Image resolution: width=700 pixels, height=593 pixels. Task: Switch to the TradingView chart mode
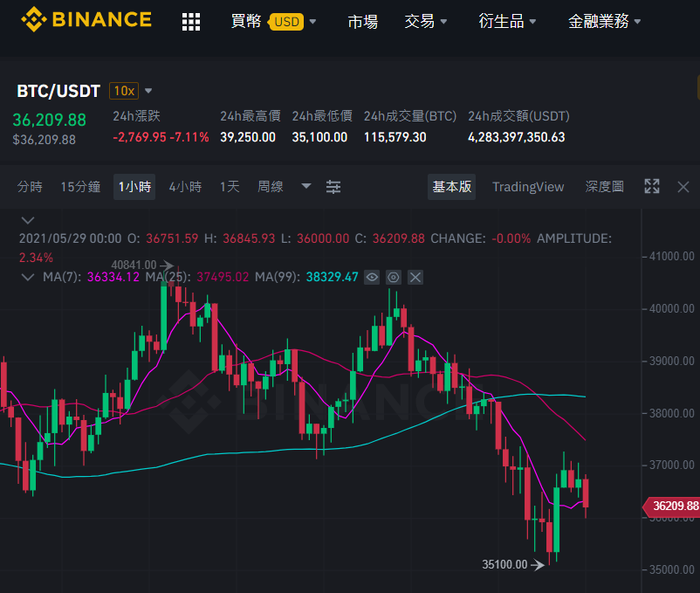click(528, 187)
